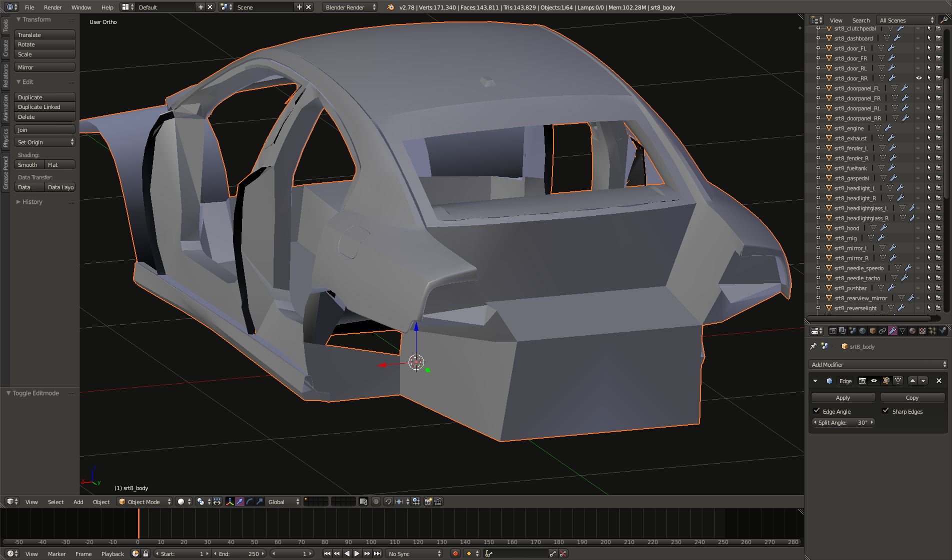Click the rotate manipulator arc icon
This screenshot has width=952, height=560.
(249, 502)
